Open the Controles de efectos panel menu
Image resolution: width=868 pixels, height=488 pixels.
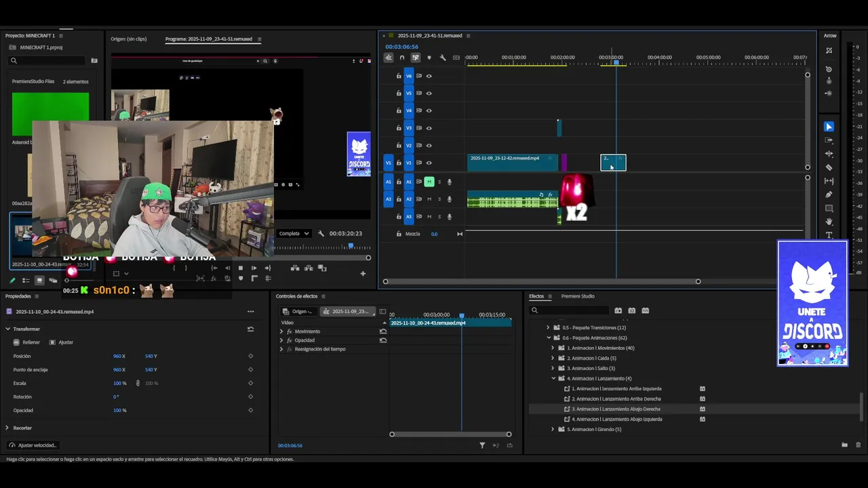point(323,296)
